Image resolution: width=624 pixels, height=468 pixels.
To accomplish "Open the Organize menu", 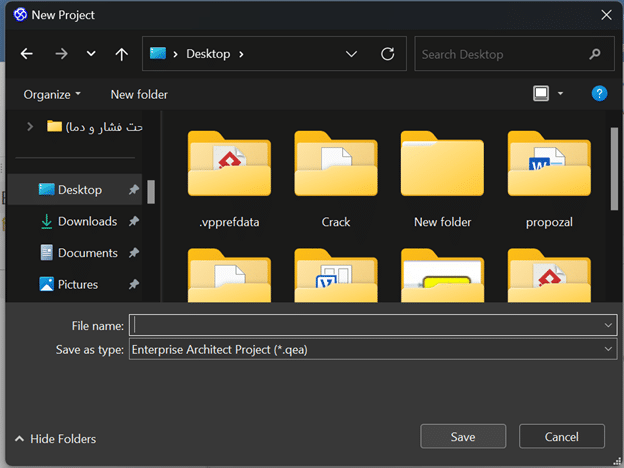I will click(x=52, y=94).
